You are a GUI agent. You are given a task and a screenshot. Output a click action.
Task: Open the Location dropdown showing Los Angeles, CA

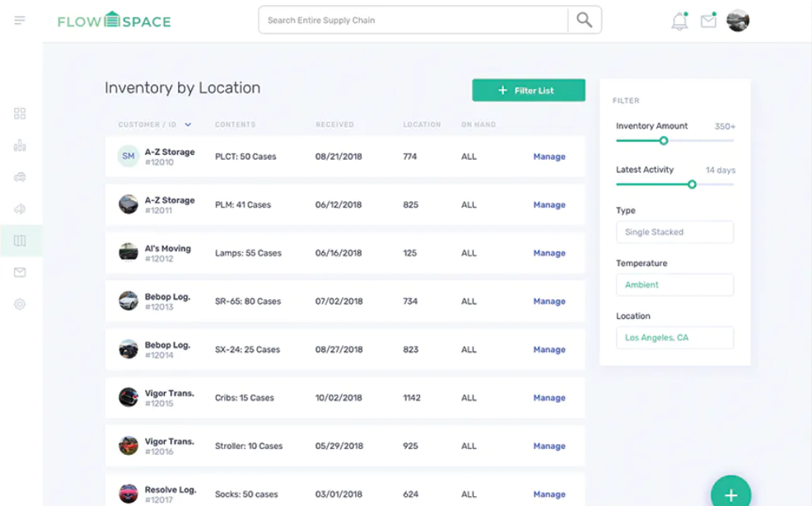pos(674,338)
